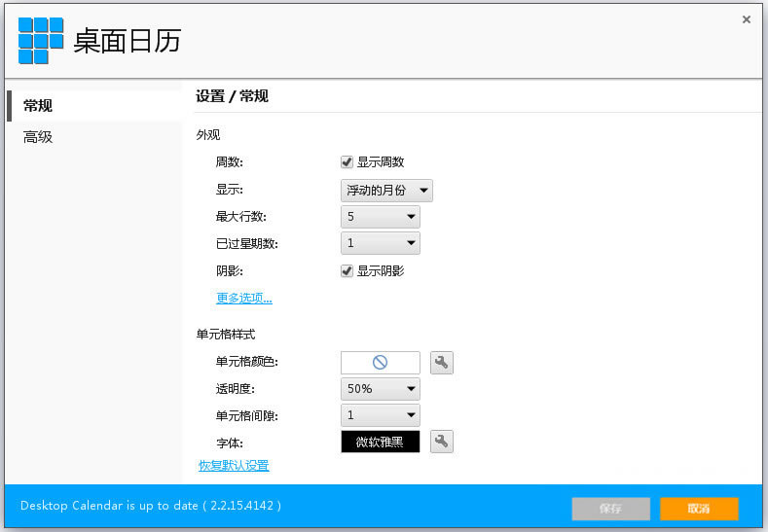Switch to the 高级 settings tab
The width and height of the screenshot is (768, 532).
39,137
